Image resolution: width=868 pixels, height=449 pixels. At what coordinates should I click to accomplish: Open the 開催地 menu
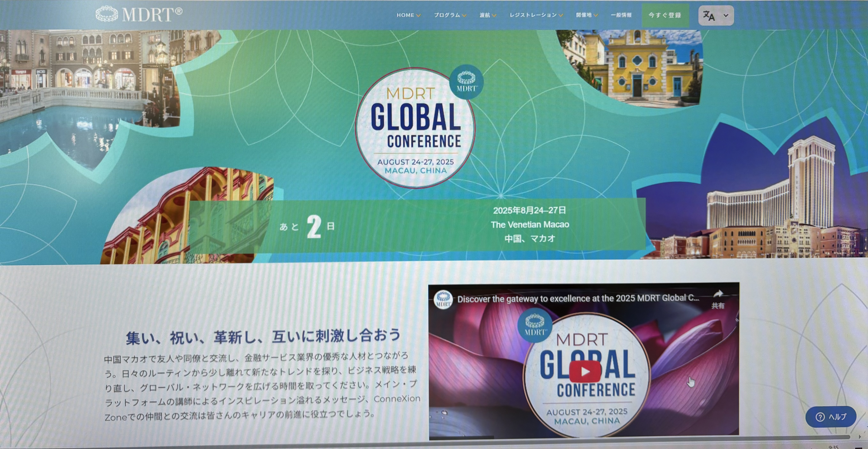tap(584, 15)
